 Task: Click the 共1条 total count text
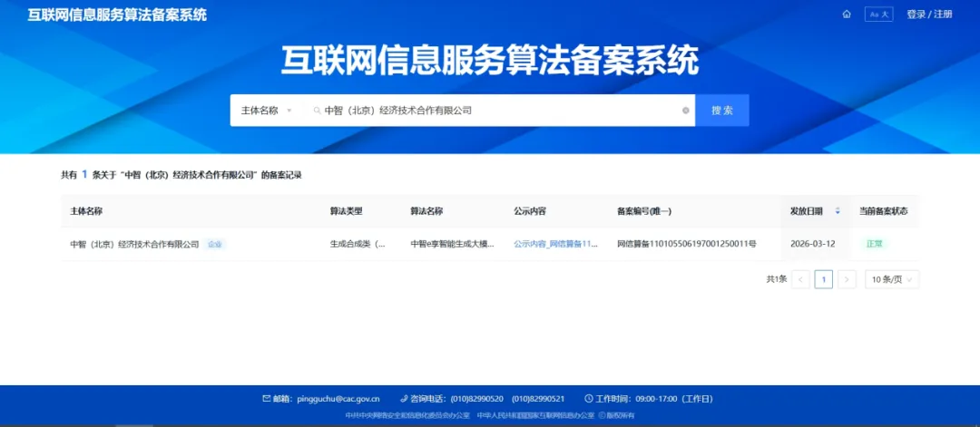pyautogui.click(x=776, y=279)
